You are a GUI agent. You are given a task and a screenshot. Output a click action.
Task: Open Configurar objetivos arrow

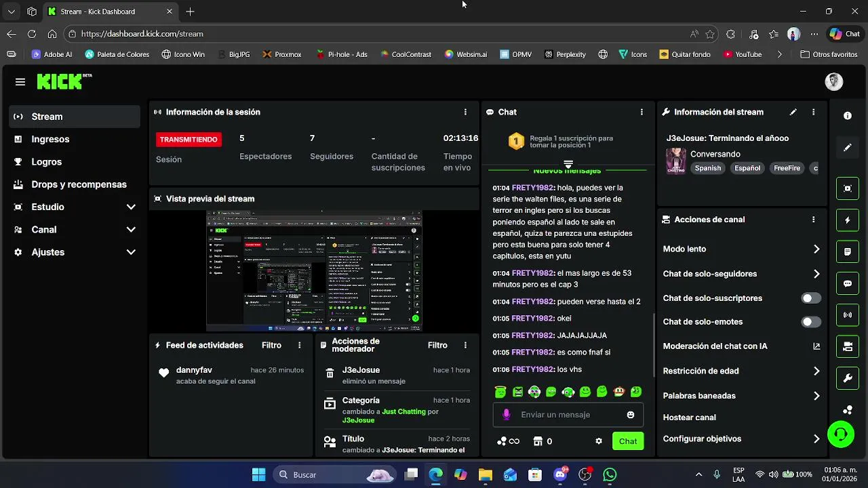click(816, 439)
